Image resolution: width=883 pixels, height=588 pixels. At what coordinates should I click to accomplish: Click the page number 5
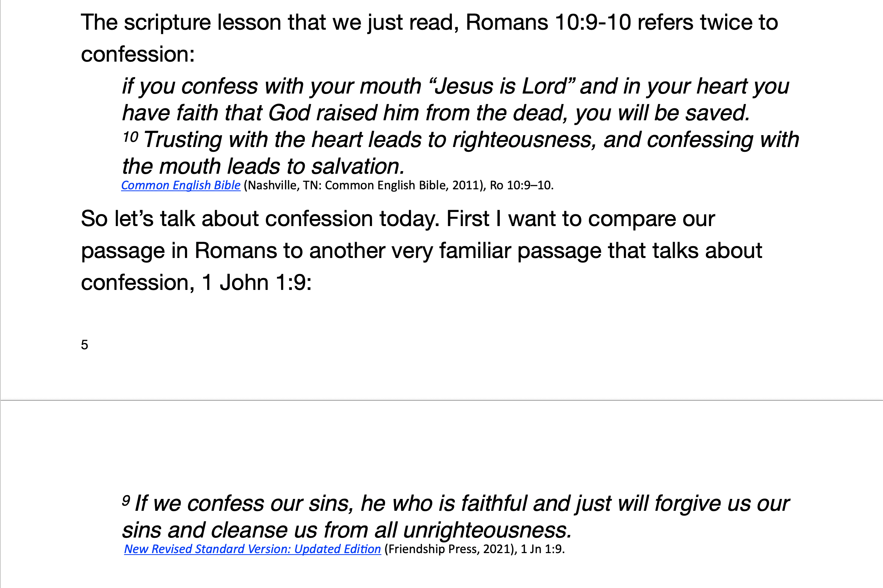[84, 344]
